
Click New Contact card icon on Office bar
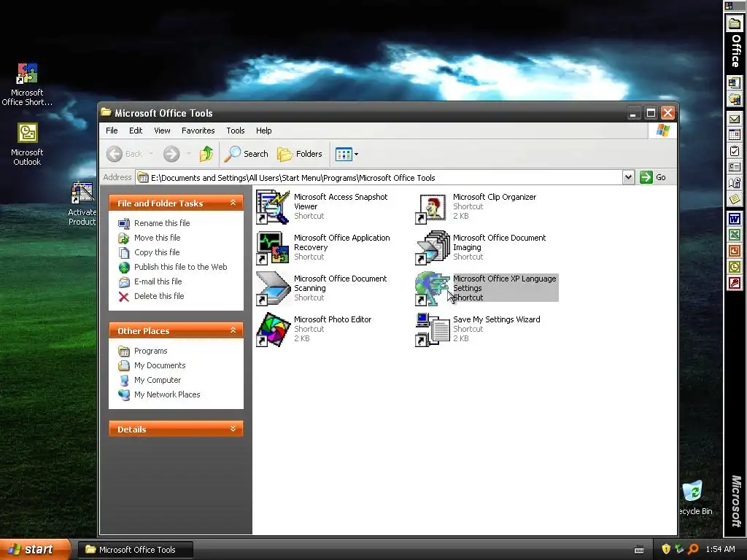click(734, 167)
